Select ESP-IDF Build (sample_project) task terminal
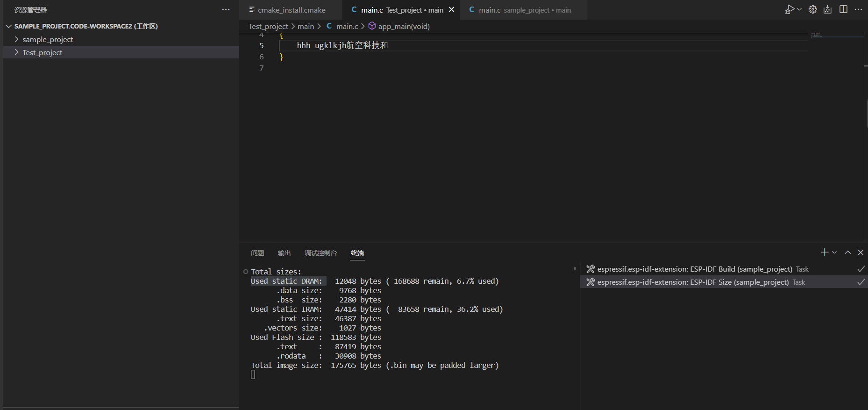This screenshot has height=410, width=868. (724, 269)
